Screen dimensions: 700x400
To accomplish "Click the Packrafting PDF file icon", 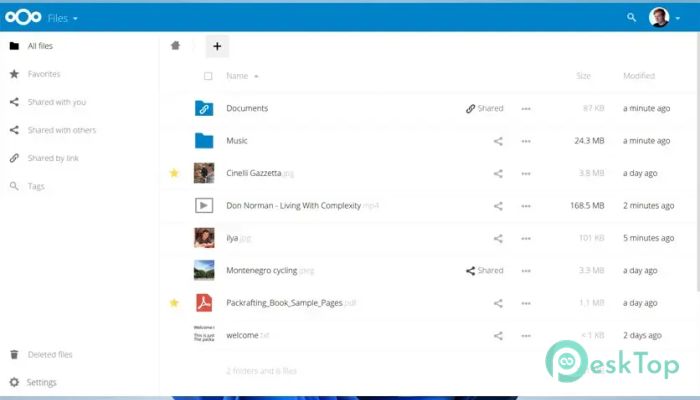I will click(x=204, y=303).
